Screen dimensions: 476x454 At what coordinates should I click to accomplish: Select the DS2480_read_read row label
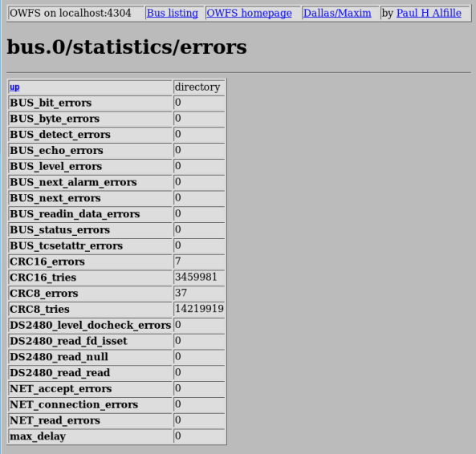tap(60, 373)
